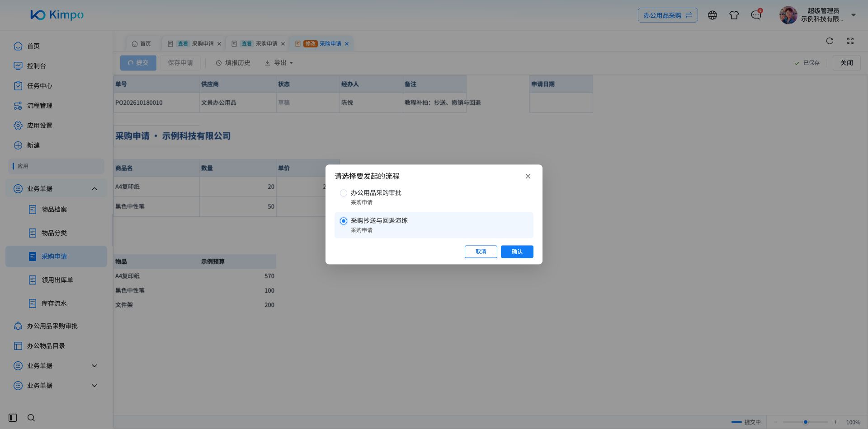This screenshot has width=868, height=429.
Task: Close the flow selection dialog
Action: (x=528, y=176)
